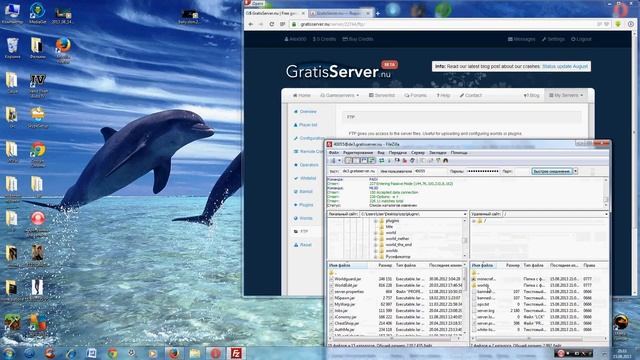Click FileZilla icon in Windows taskbar

236,353
